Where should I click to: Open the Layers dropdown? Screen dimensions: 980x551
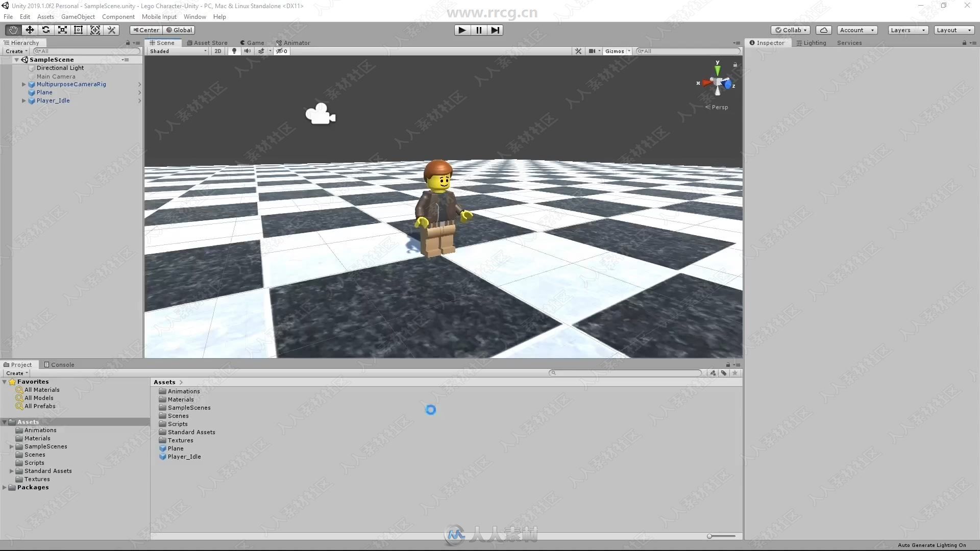point(908,30)
